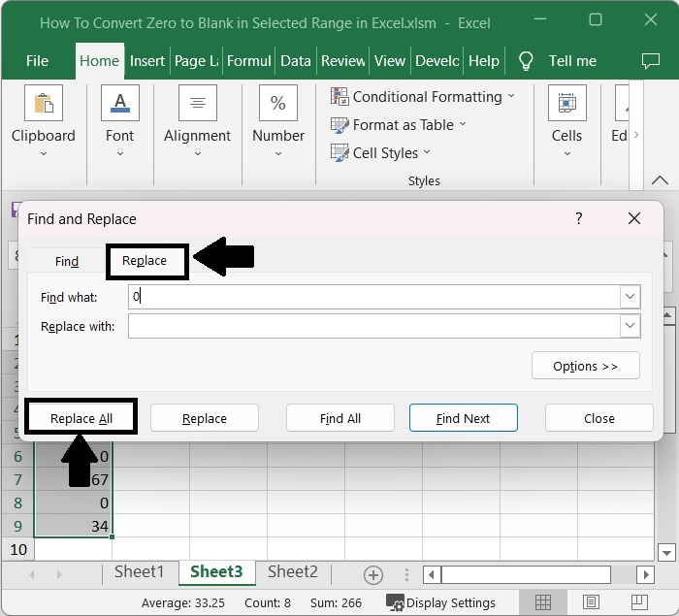Open Cell Styles gallery
This screenshot has height=616, width=679.
tap(380, 153)
